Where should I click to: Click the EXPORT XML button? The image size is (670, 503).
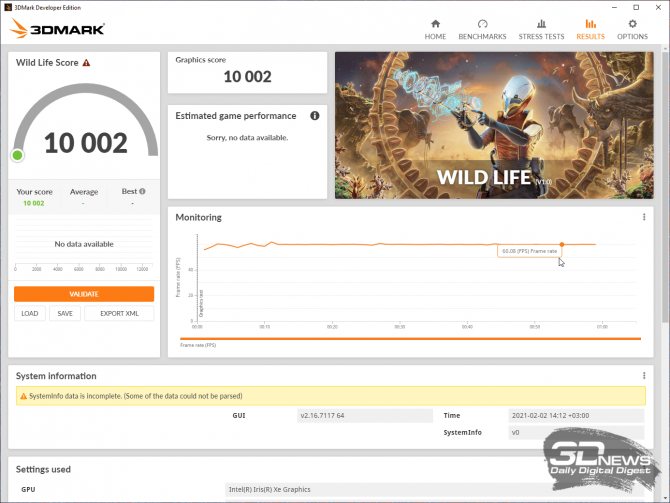coord(119,313)
